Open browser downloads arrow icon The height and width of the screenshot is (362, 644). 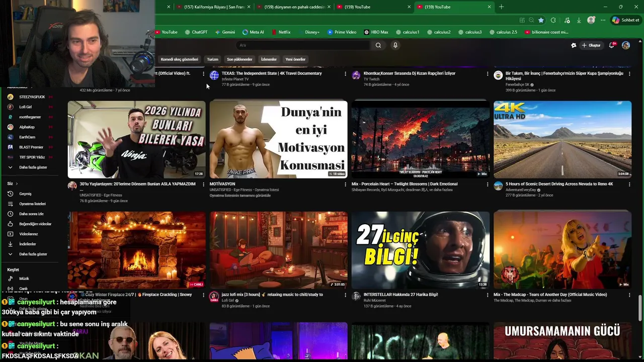tap(579, 20)
